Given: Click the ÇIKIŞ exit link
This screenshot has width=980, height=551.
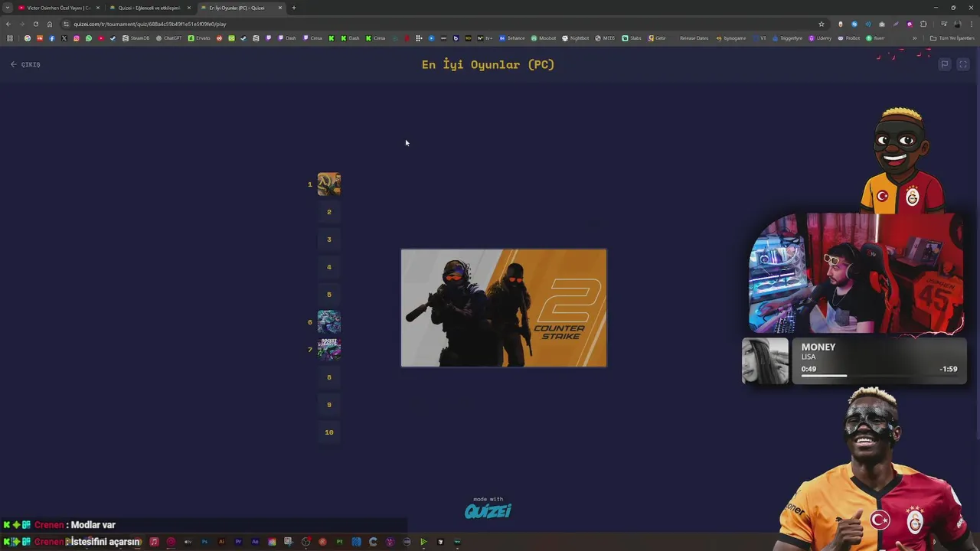Looking at the screenshot, I should tap(25, 64).
